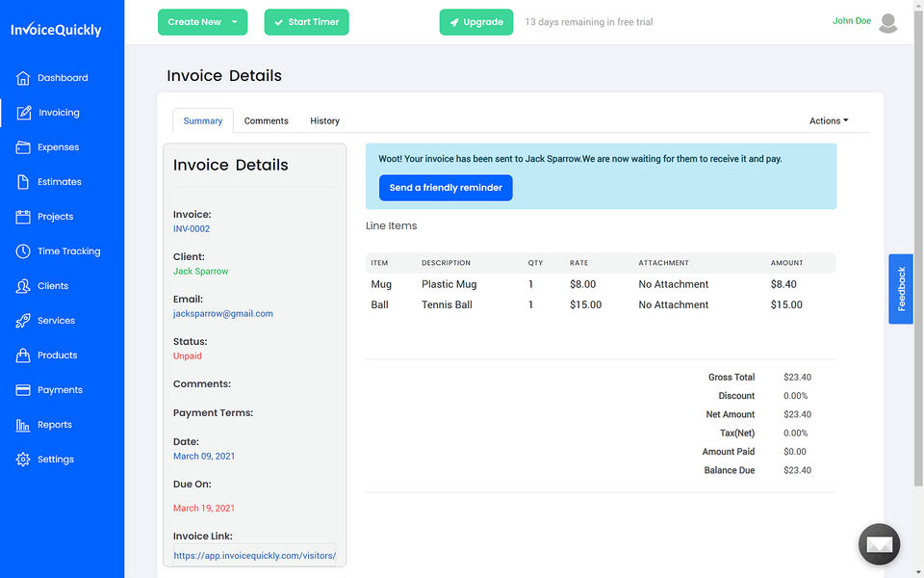Click '13 days remaining in free trial'
The width and height of the screenshot is (924, 578).
coord(589,22)
